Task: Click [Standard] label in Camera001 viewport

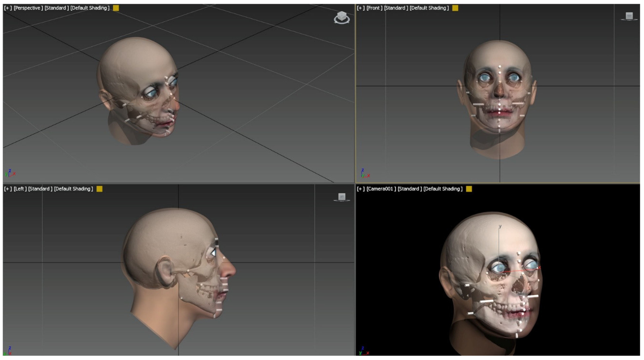Action: pyautogui.click(x=410, y=189)
